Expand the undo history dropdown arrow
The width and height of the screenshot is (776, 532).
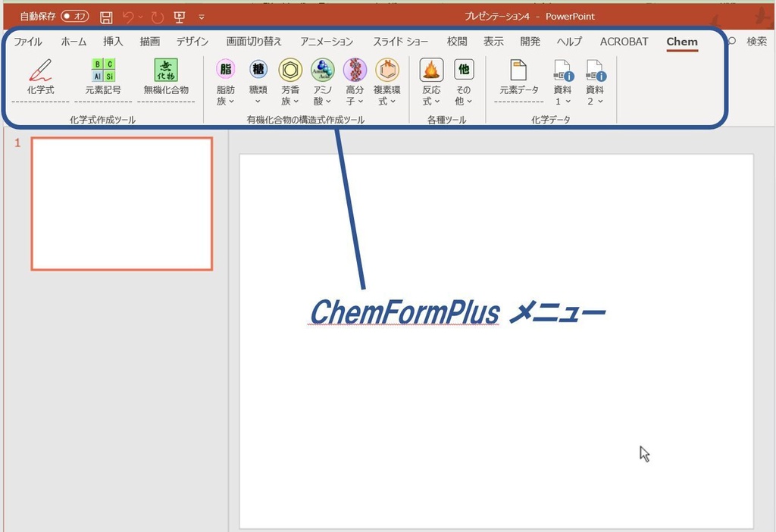140,17
